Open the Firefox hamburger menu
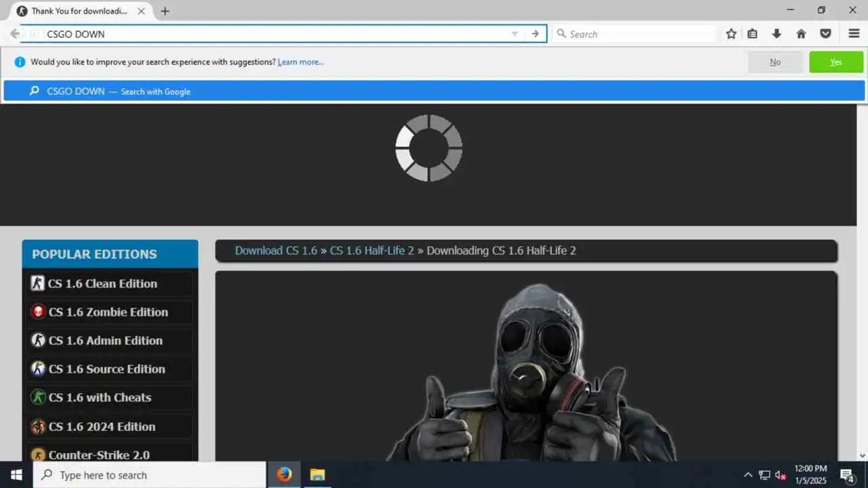 click(x=854, y=34)
